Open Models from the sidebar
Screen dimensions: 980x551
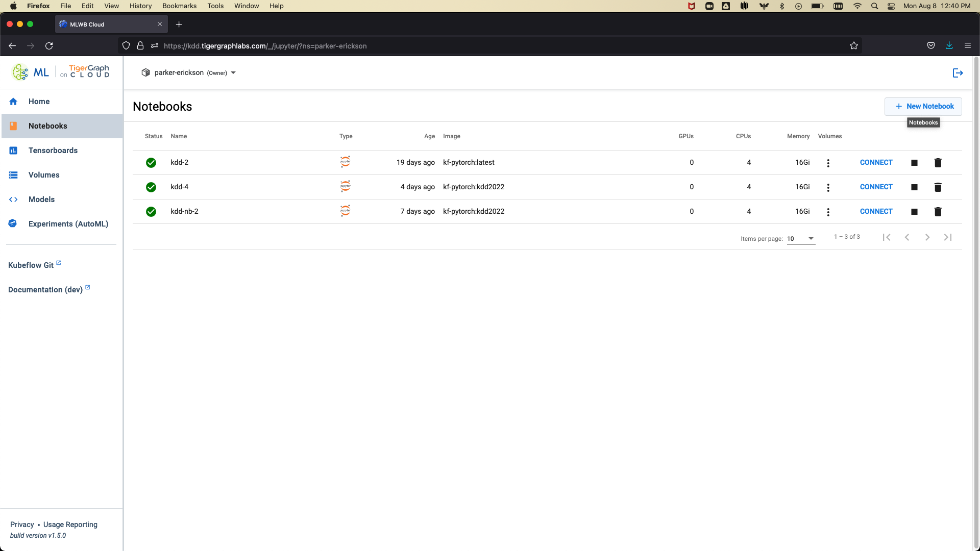(x=41, y=199)
